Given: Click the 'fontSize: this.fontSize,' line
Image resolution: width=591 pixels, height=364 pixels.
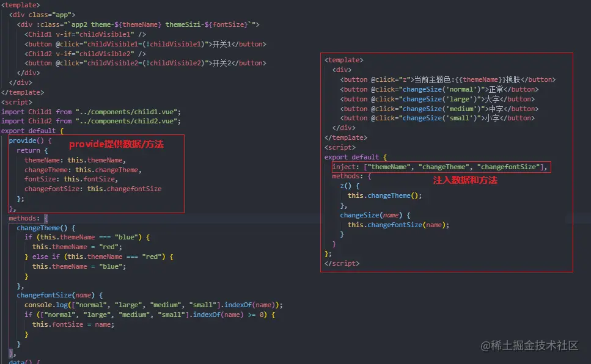Looking at the screenshot, I should (x=72, y=179).
